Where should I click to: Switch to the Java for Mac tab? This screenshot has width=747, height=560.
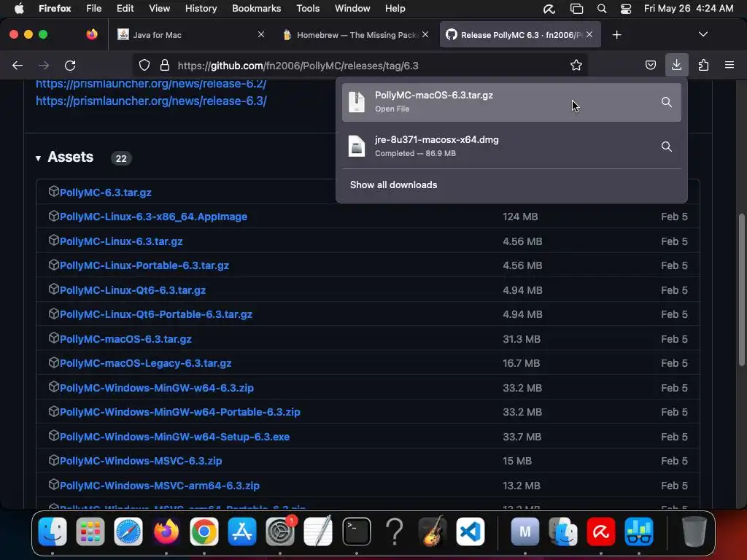190,35
